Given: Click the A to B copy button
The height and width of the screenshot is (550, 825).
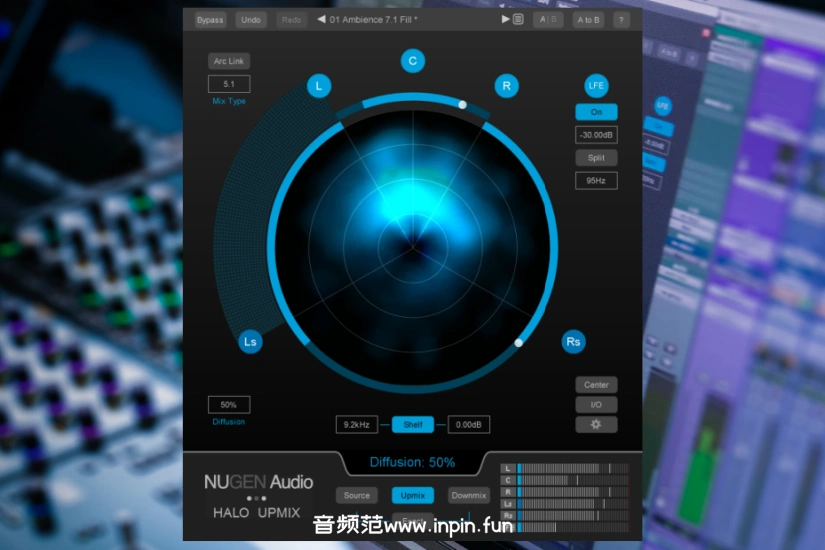Looking at the screenshot, I should (x=588, y=19).
